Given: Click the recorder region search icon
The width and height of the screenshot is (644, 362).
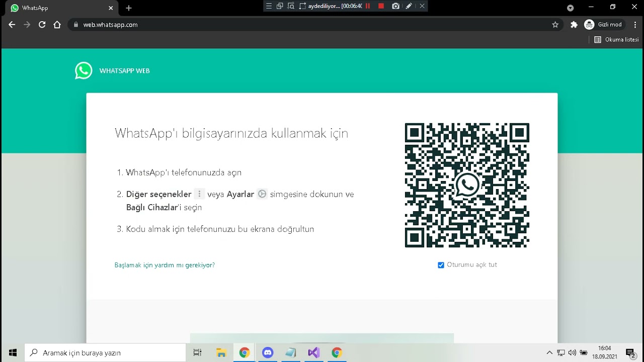Looking at the screenshot, I should point(291,6).
